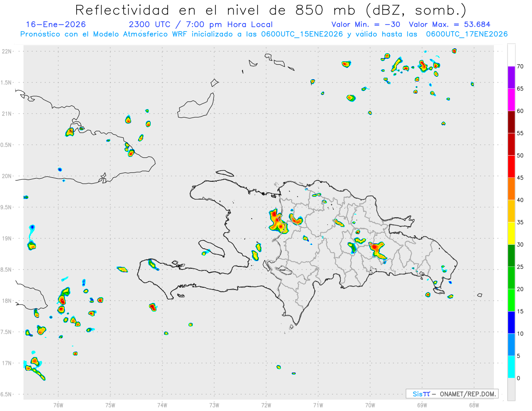532x411 pixels.
Task: Select the colorbar tick label '45'
Action: pos(520,178)
